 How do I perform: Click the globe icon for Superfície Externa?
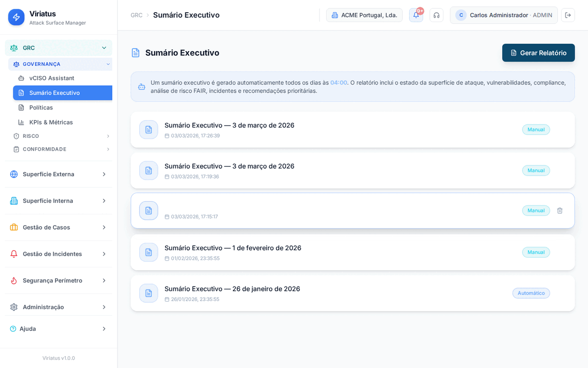(14, 174)
